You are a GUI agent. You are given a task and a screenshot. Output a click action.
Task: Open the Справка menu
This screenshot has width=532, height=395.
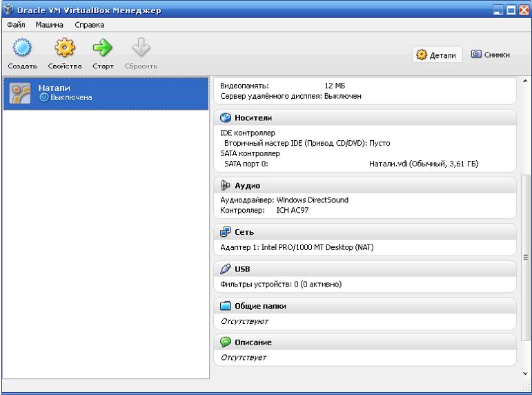pos(89,25)
